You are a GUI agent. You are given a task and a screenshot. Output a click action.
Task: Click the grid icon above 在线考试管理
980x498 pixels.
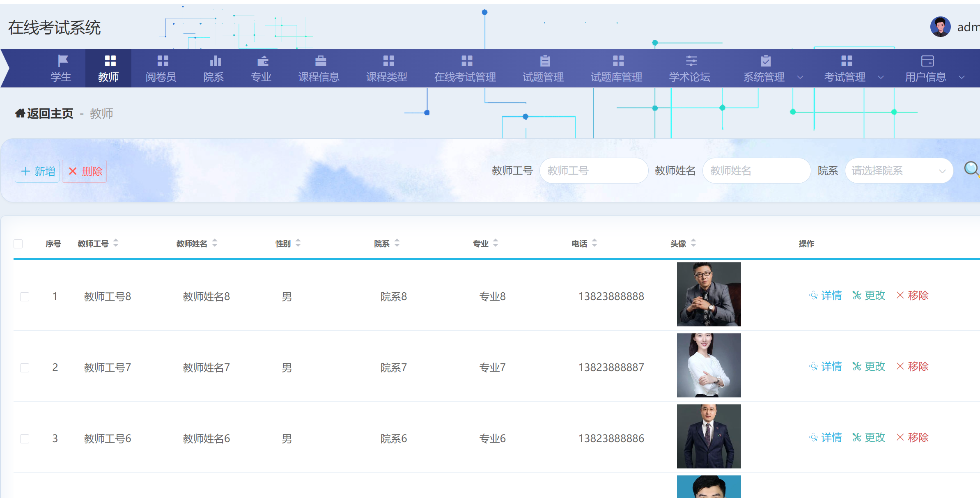pos(467,61)
